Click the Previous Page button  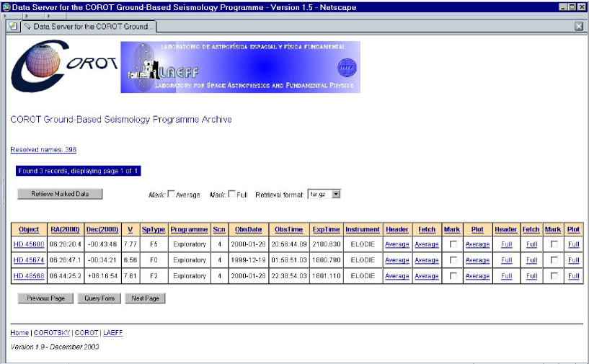pos(45,298)
